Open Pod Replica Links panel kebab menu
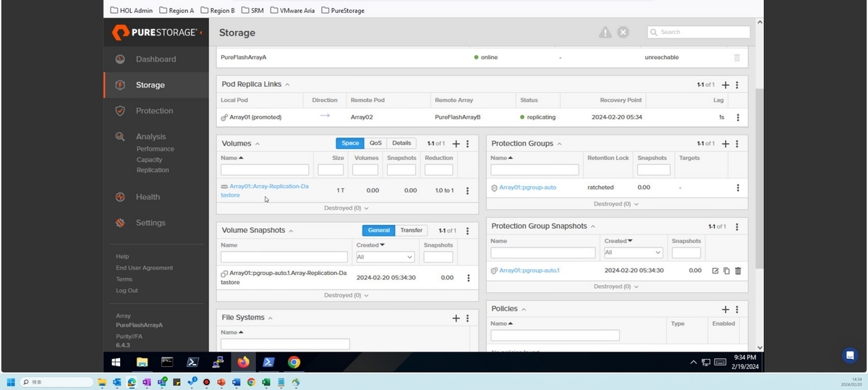The width and height of the screenshot is (868, 390). (x=737, y=85)
